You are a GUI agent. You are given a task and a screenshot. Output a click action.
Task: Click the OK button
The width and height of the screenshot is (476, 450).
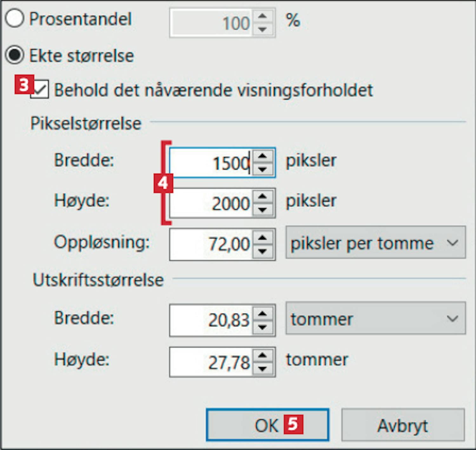267,425
